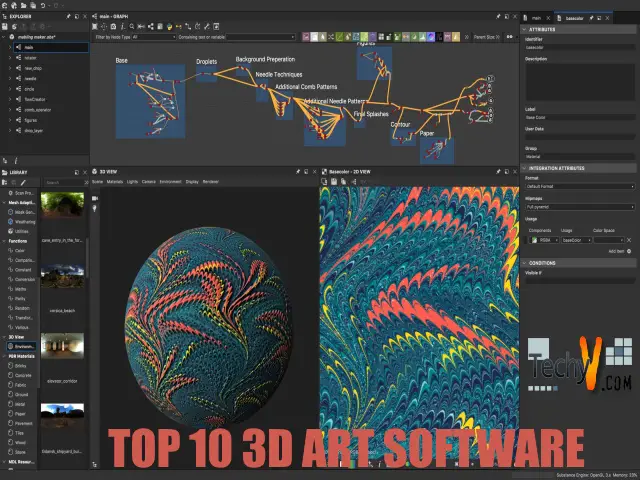Open the baseColor Usage dropdown
The width and height of the screenshot is (640, 480).
coord(576,240)
